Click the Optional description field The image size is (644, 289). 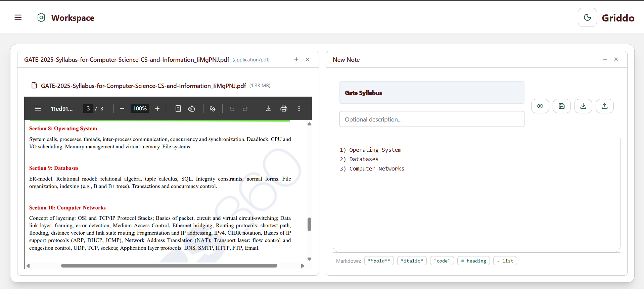pos(432,119)
